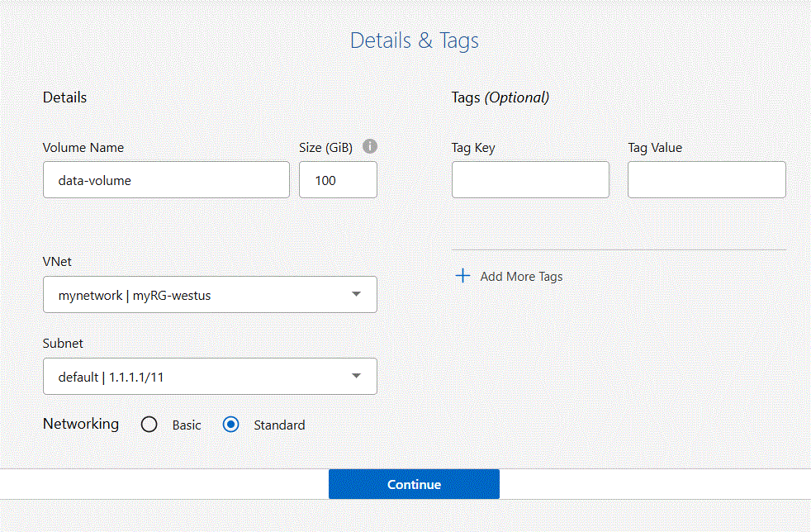Open the Subnet selection dropdown

click(x=210, y=376)
